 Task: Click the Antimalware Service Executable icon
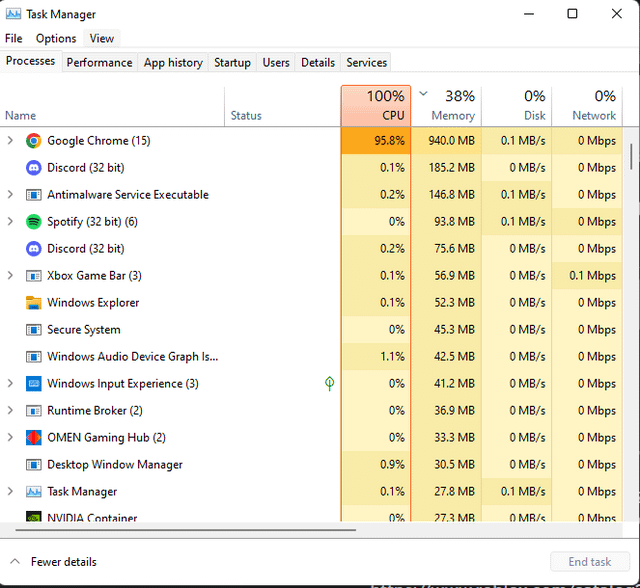click(33, 195)
